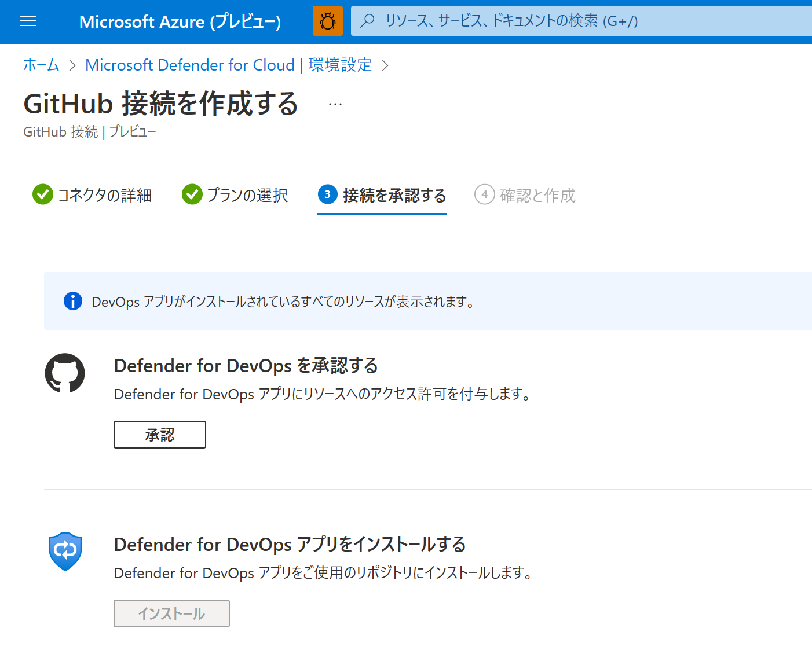Click the green checkmark on コネクタの詳細

click(x=42, y=194)
